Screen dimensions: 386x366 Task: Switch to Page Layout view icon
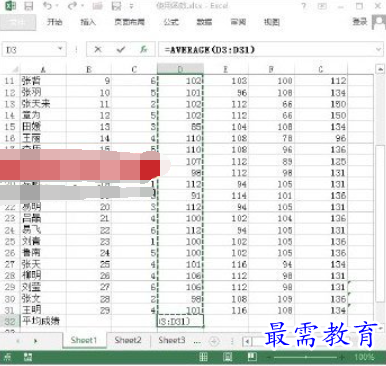point(228,357)
